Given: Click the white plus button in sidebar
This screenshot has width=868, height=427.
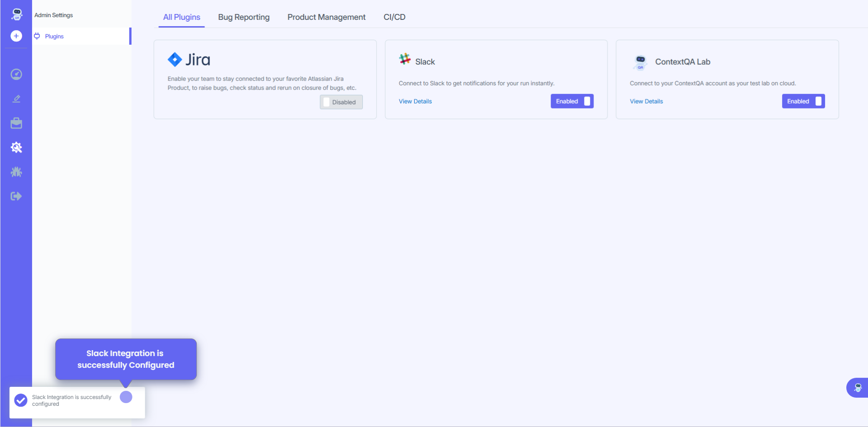Looking at the screenshot, I should coord(16,36).
